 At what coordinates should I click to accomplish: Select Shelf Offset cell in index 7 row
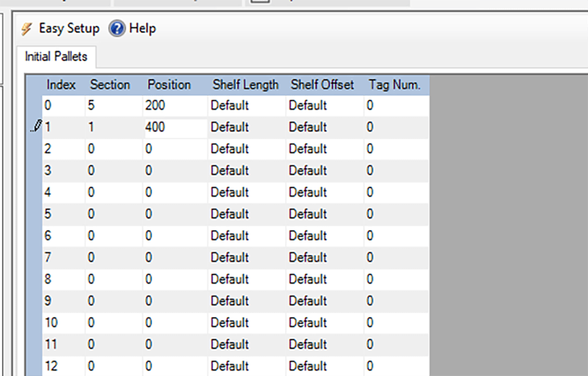click(325, 258)
